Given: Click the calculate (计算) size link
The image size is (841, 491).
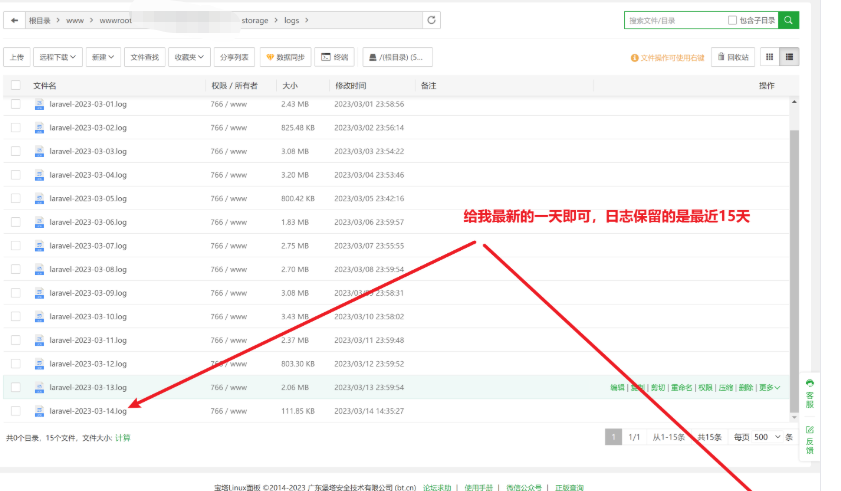Looking at the screenshot, I should (123, 438).
